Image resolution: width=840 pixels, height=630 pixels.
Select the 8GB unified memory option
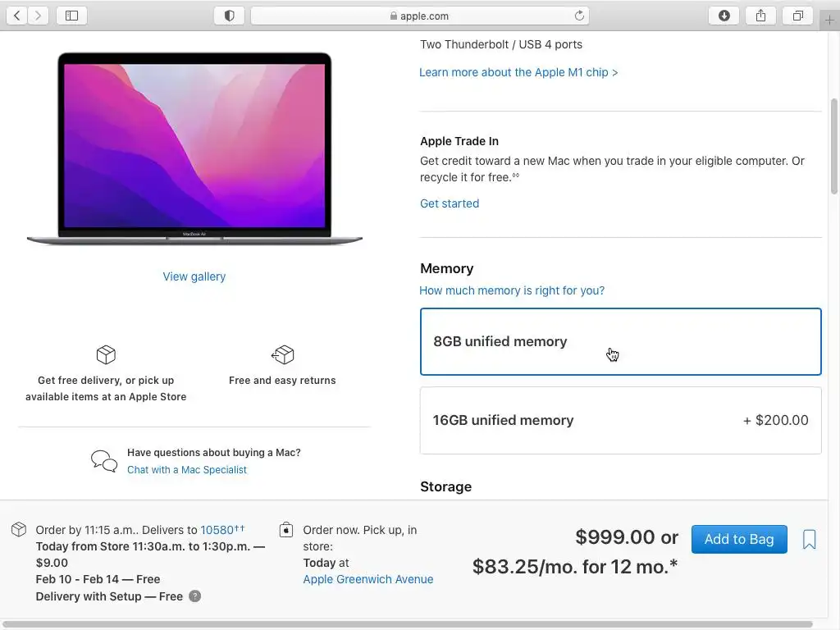620,341
